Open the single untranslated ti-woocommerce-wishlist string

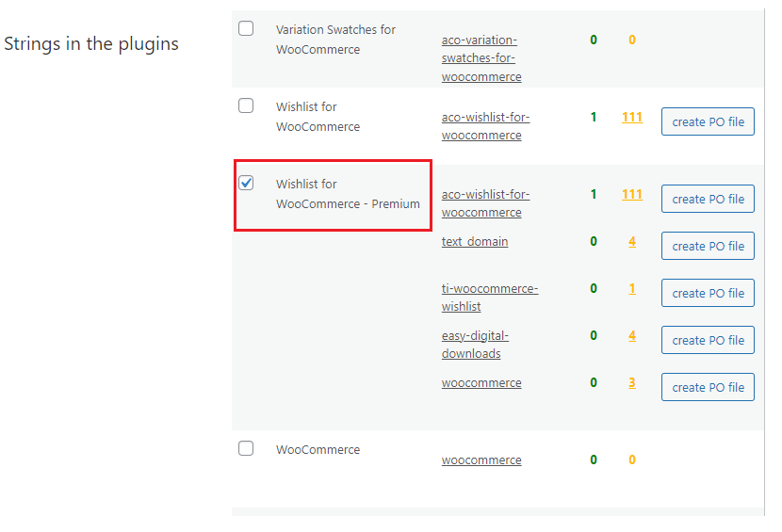pyautogui.click(x=632, y=289)
